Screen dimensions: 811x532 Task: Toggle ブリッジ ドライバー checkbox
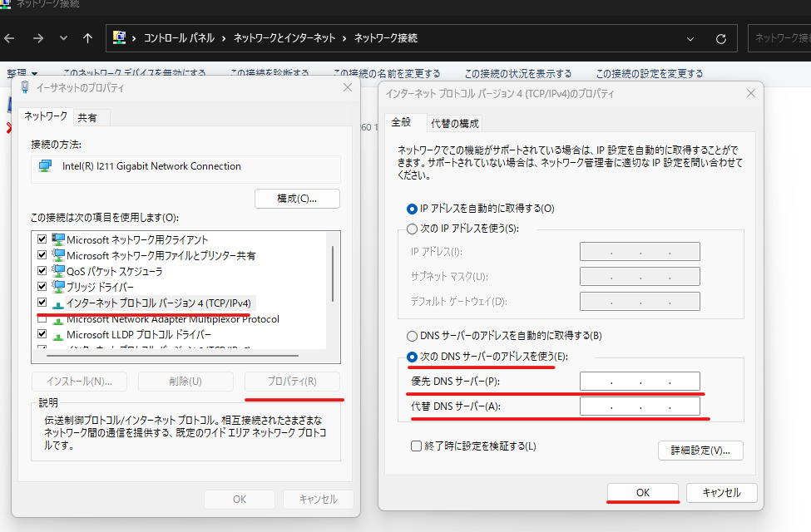pyautogui.click(x=42, y=286)
